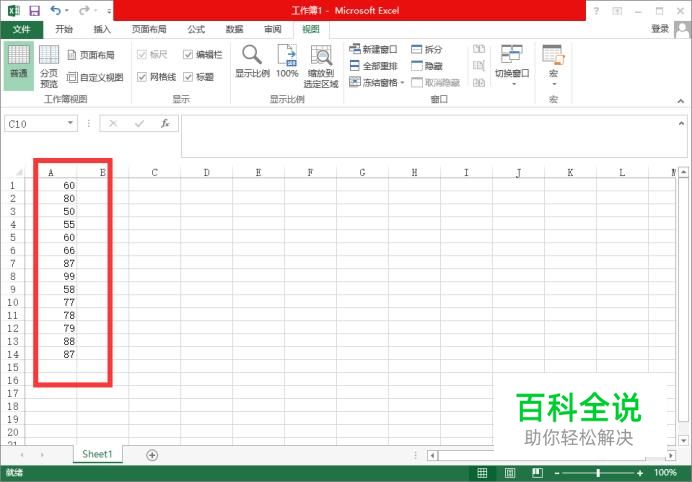
Task: Click Page Break Preview icon in status bar
Action: [x=537, y=473]
